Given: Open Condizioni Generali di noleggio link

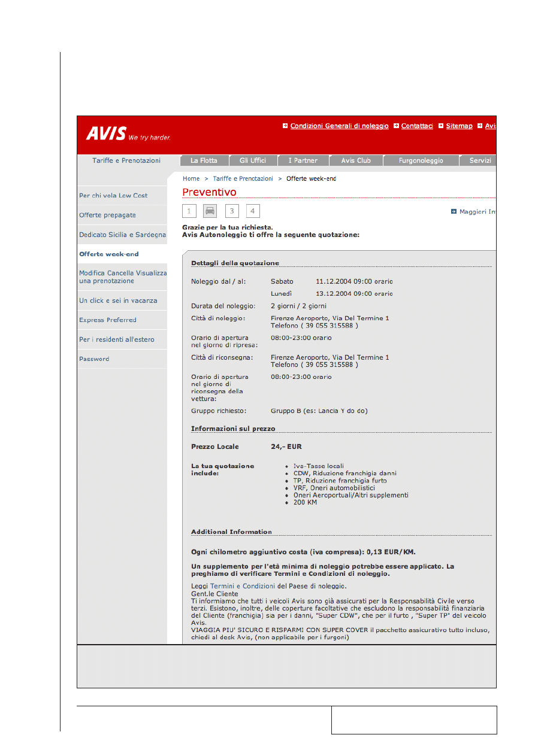Looking at the screenshot, I should [339, 126].
